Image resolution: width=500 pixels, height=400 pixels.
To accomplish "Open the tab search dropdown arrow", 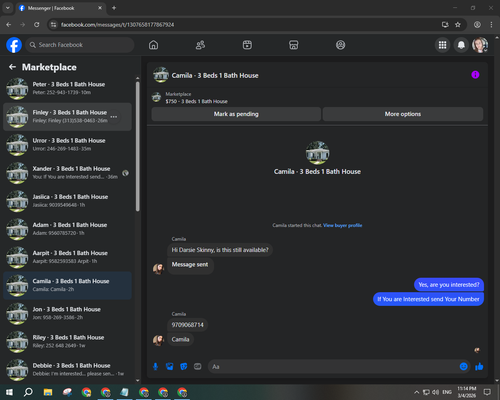I will tap(8, 8).
